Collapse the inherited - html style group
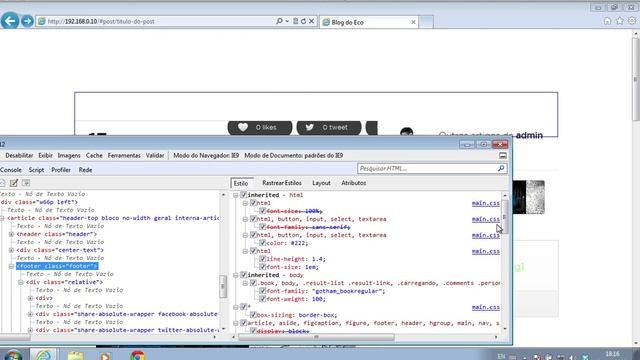The image size is (640, 360). pyautogui.click(x=236, y=195)
